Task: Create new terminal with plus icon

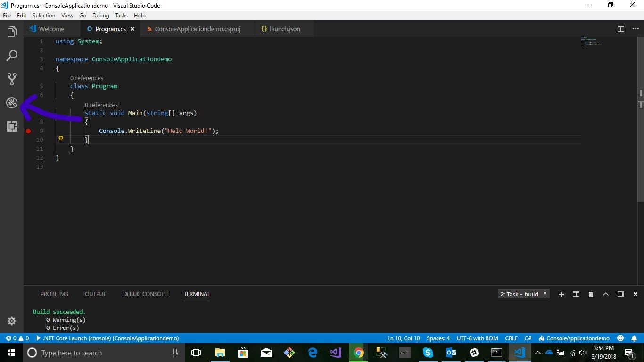Action: click(561, 294)
